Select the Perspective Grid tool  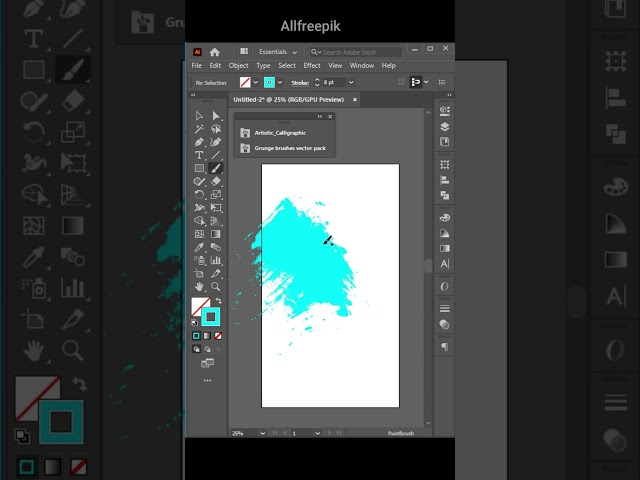click(216, 221)
